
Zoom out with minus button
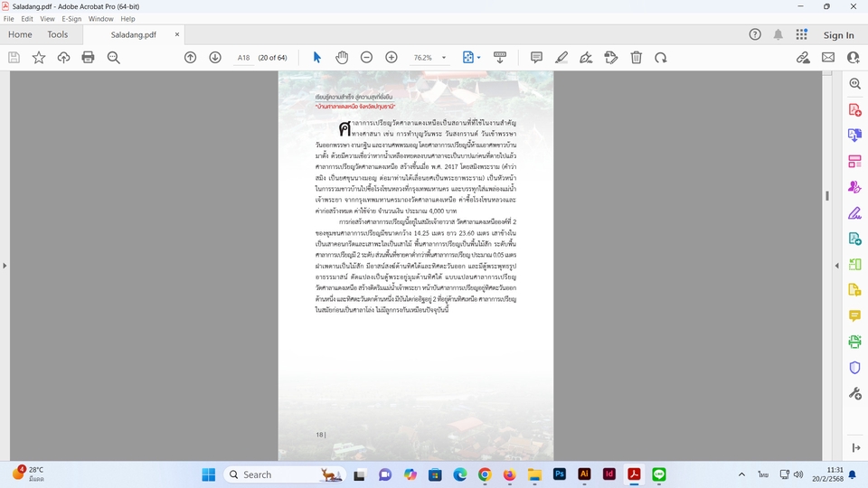coord(366,58)
